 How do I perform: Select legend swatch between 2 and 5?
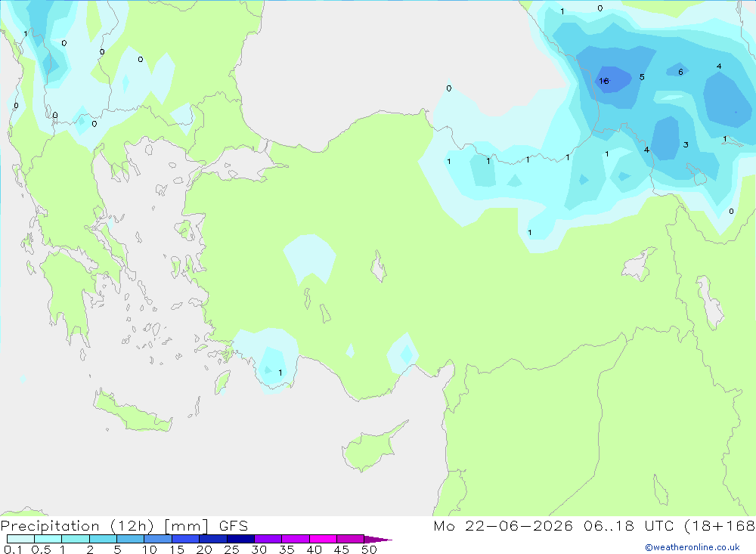[103, 539]
